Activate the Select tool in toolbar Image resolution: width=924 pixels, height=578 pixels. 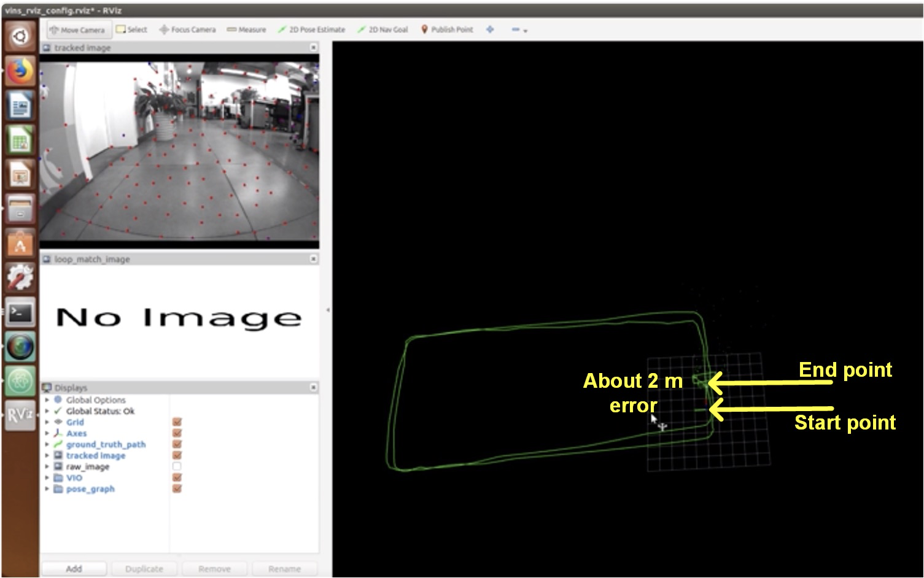[x=132, y=29]
